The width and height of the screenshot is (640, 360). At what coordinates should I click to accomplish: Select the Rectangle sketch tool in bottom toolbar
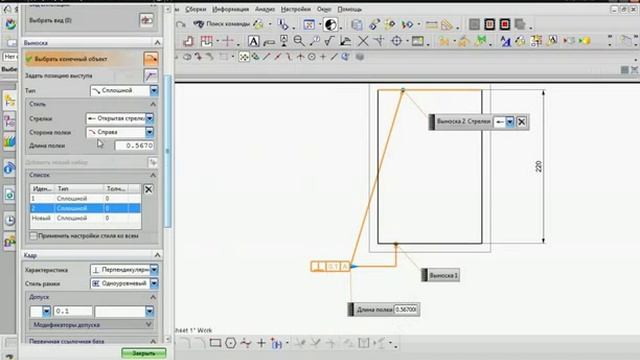[x=215, y=343]
